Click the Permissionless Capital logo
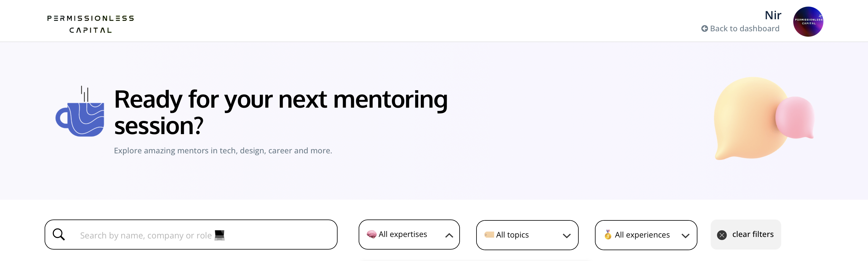Viewport: 868px width, 261px height. [90, 24]
